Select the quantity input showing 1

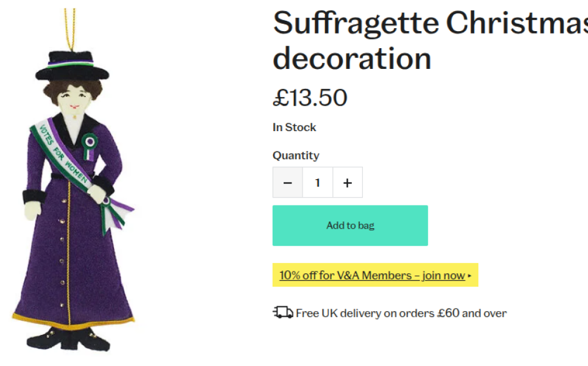point(317,182)
